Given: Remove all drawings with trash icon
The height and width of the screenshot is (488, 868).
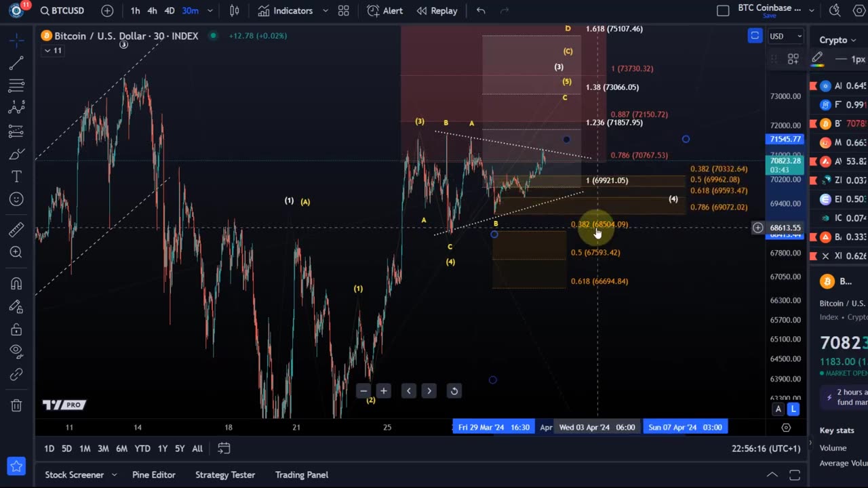Looking at the screenshot, I should point(16,405).
